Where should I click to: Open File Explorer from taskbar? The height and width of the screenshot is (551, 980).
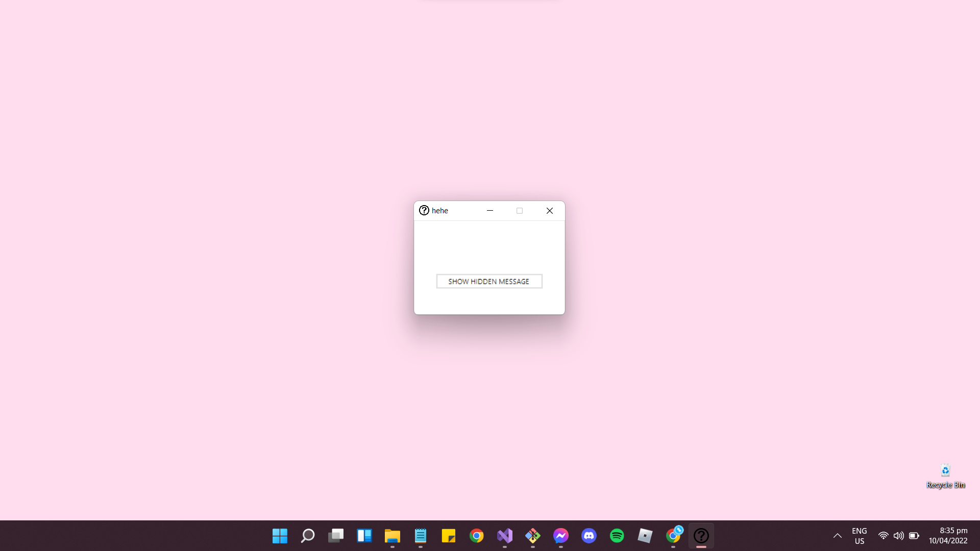click(x=392, y=536)
